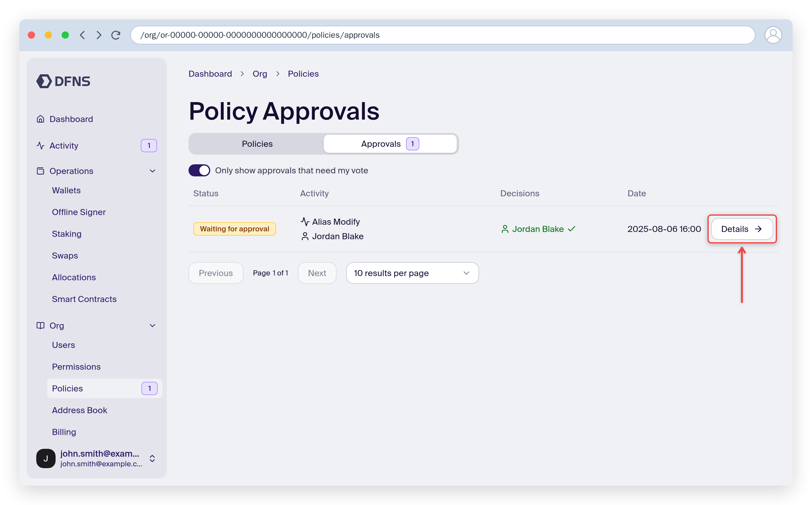812x505 pixels.
Task: Open Address Book in the sidebar
Action: (x=79, y=410)
